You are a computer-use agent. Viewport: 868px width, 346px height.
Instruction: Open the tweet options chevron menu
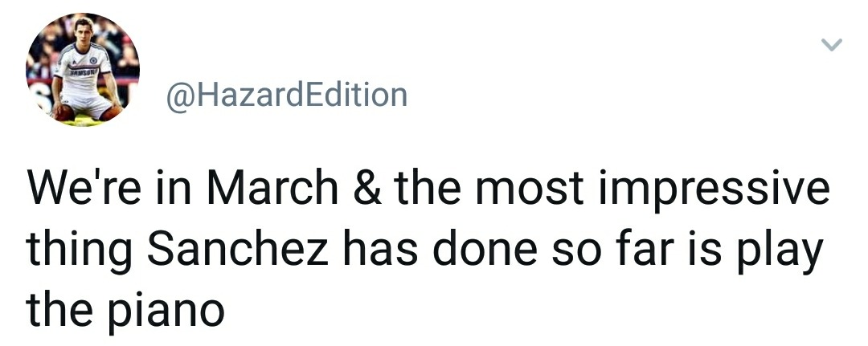pyautogui.click(x=833, y=46)
